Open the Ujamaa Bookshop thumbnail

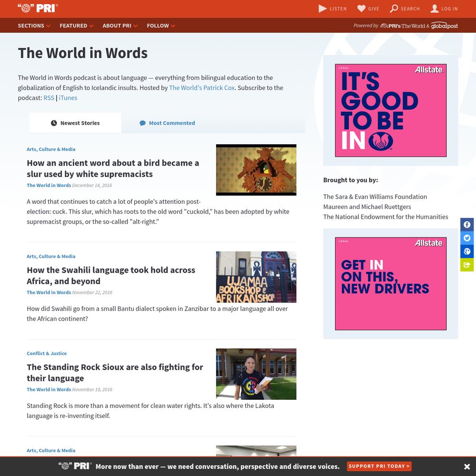coord(256,277)
